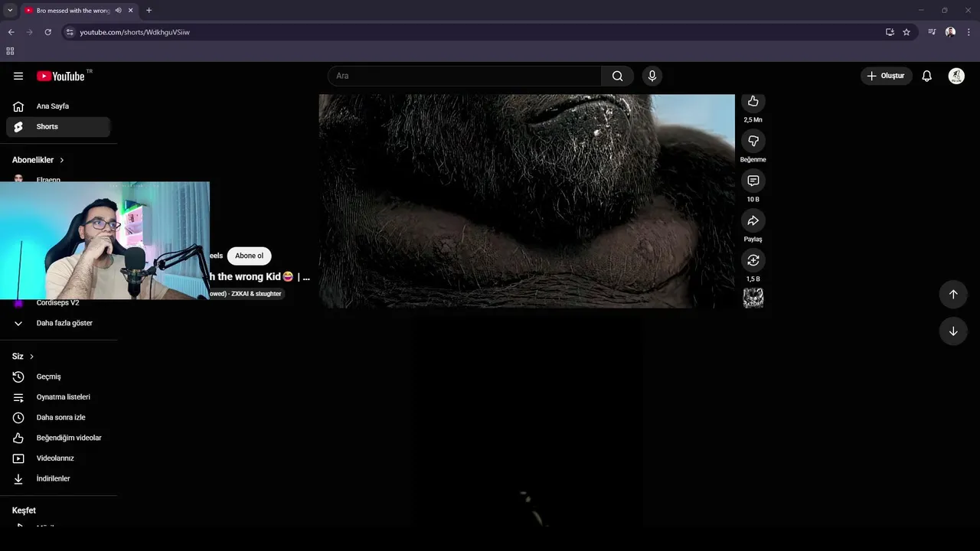The width and height of the screenshot is (980, 551).
Task: Open the notifications bell
Action: pyautogui.click(x=926, y=76)
